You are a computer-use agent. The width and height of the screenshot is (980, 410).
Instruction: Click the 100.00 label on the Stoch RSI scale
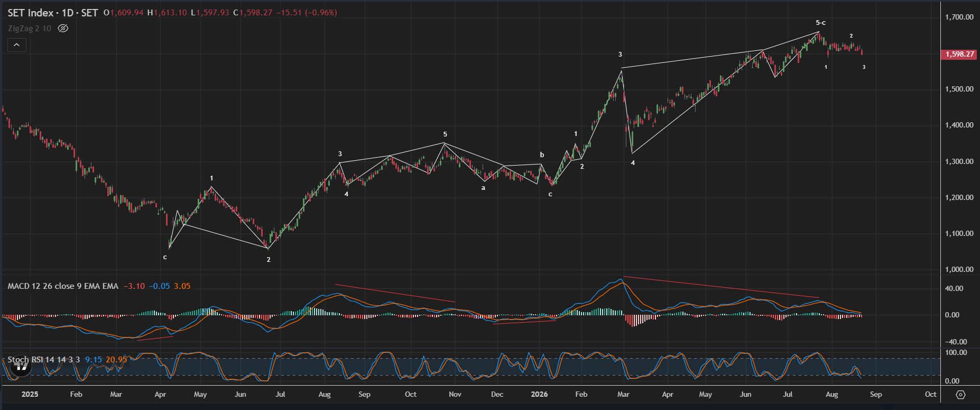point(956,352)
